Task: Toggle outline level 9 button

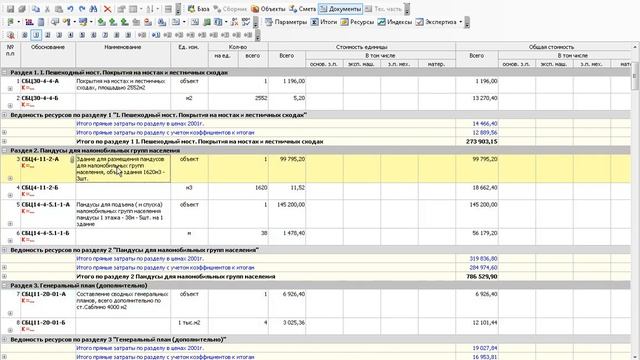Action: pos(128,35)
